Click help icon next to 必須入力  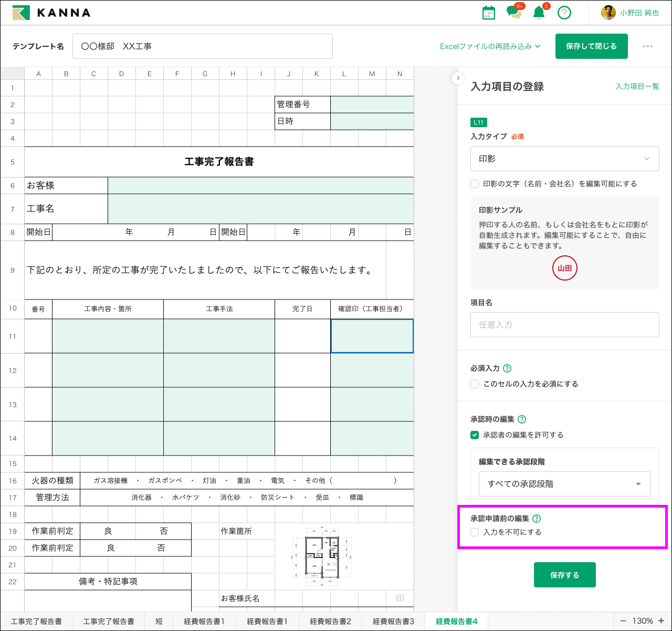tap(507, 368)
